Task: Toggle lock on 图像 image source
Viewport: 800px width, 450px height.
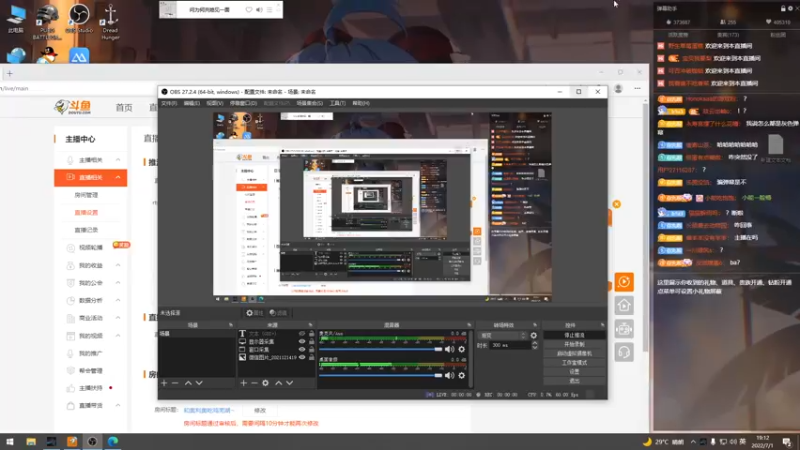Action: pyautogui.click(x=311, y=357)
